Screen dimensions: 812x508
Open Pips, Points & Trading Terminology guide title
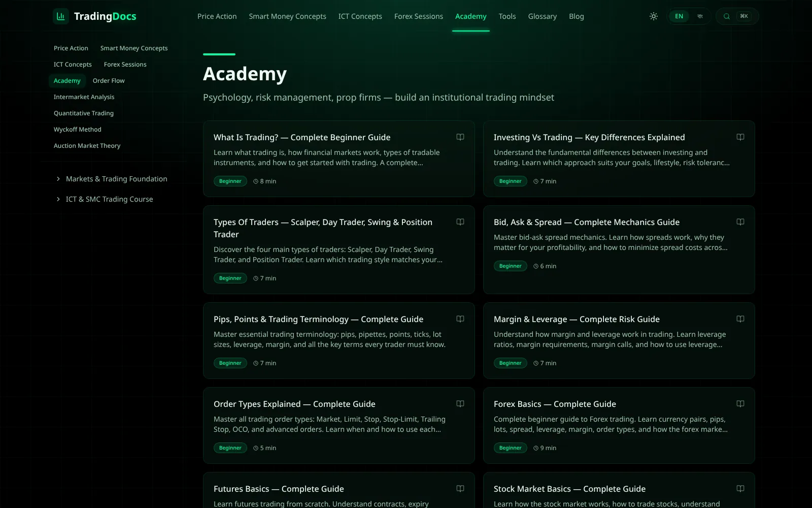pyautogui.click(x=318, y=319)
